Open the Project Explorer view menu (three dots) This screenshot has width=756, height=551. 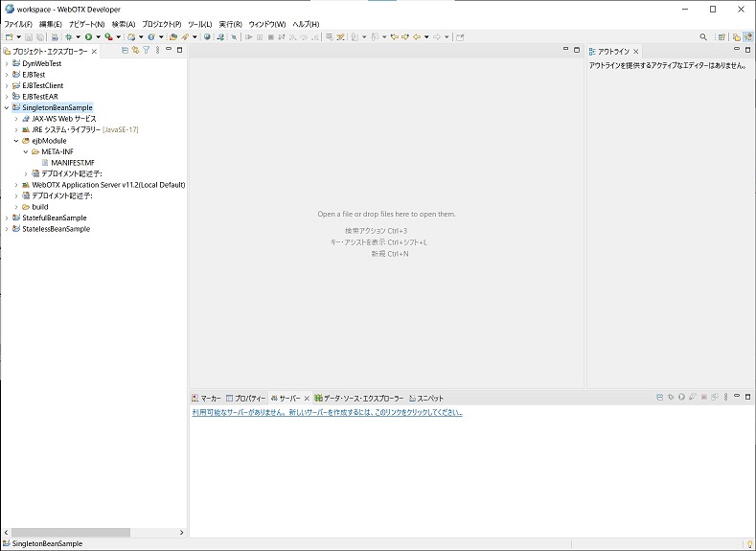click(x=156, y=50)
